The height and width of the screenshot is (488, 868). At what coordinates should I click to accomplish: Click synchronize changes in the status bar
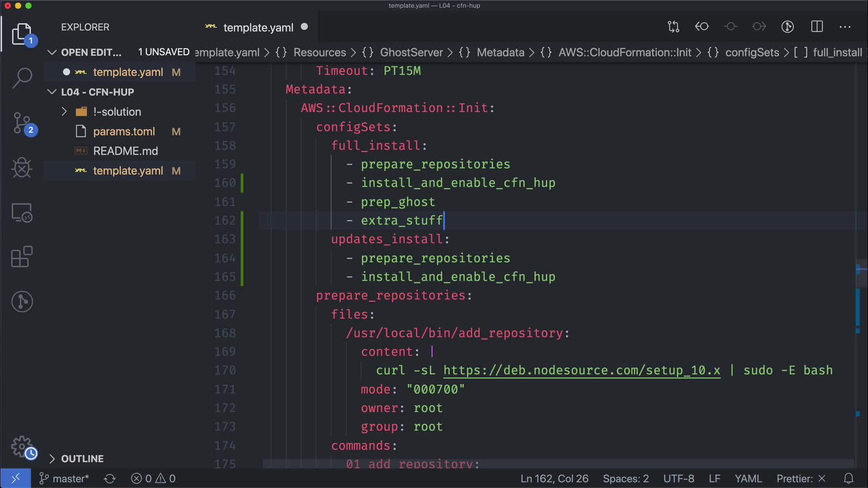(x=110, y=479)
